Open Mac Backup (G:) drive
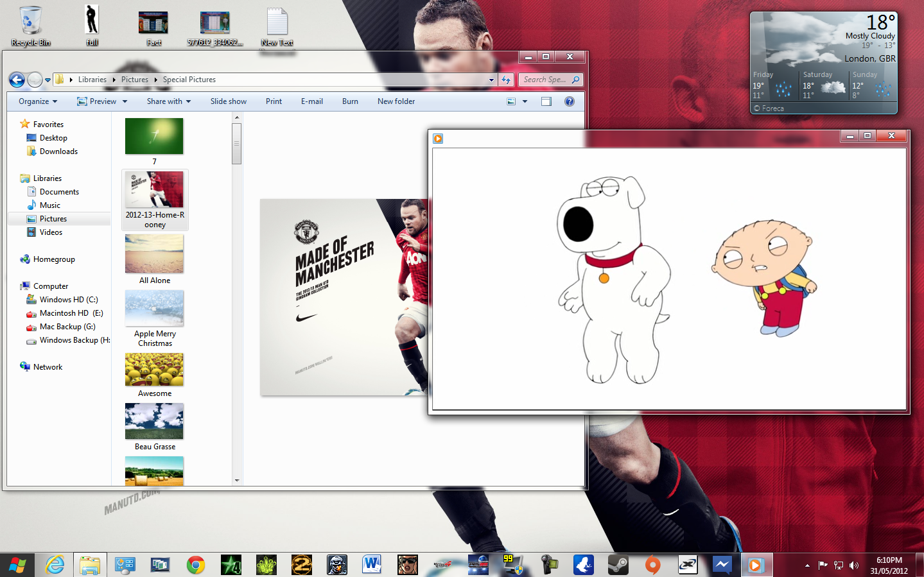Image resolution: width=924 pixels, height=577 pixels. 67,327
